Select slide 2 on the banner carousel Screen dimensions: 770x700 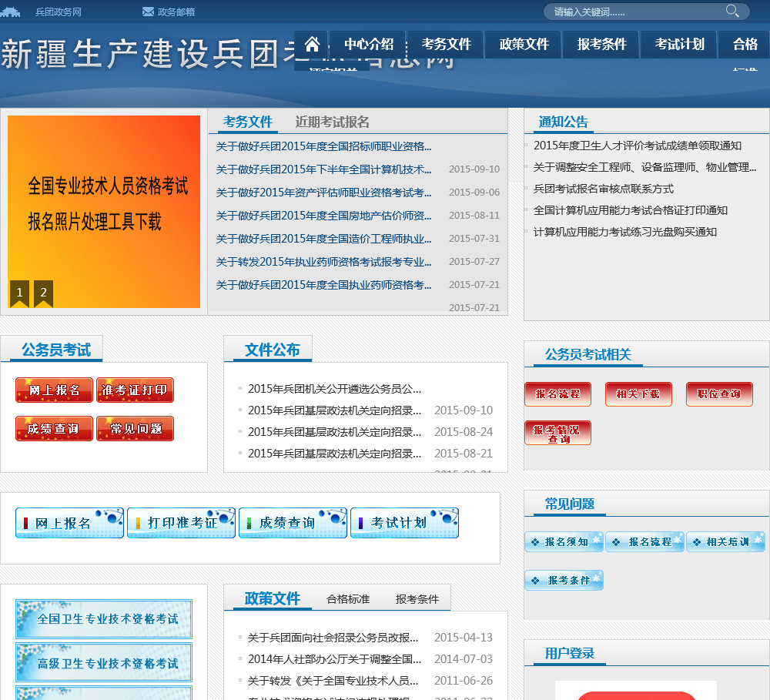[44, 293]
